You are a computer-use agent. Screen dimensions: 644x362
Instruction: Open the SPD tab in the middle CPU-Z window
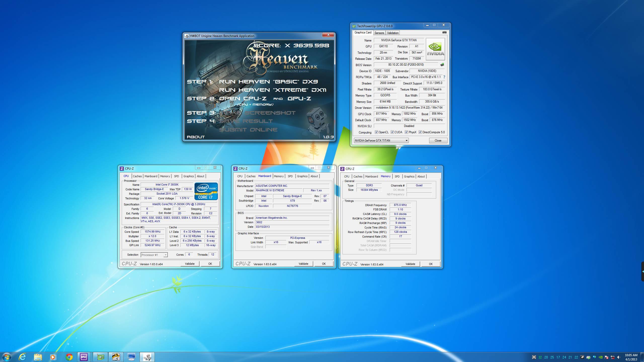290,176
